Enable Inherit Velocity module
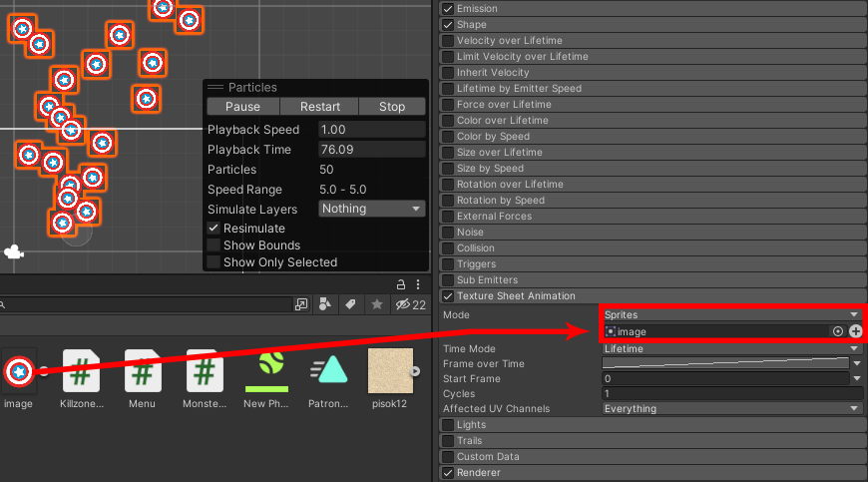868x482 pixels. pos(448,73)
